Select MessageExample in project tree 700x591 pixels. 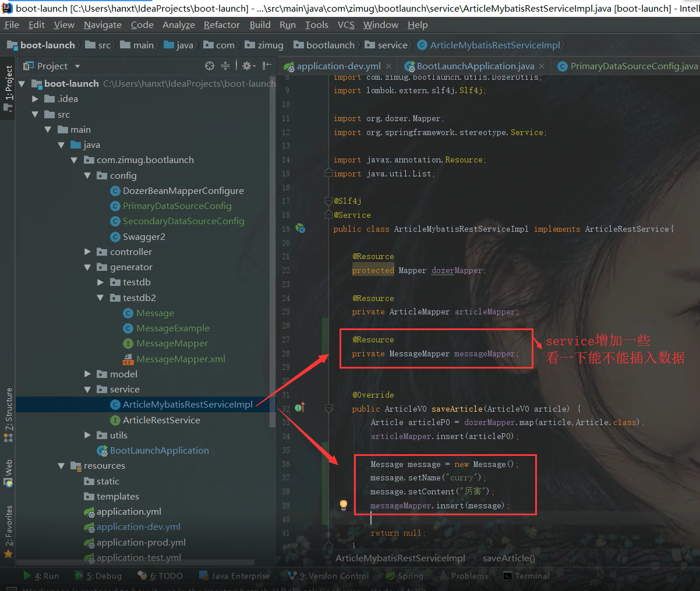[x=172, y=328]
